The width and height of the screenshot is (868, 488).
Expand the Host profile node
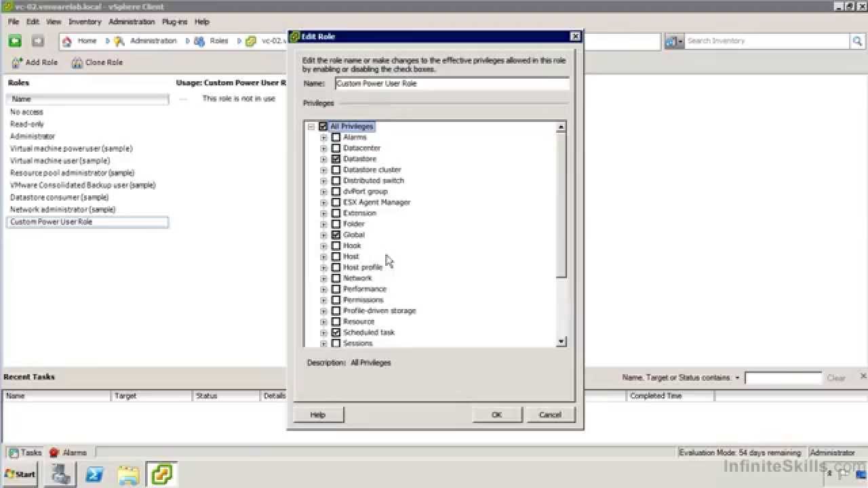(323, 268)
